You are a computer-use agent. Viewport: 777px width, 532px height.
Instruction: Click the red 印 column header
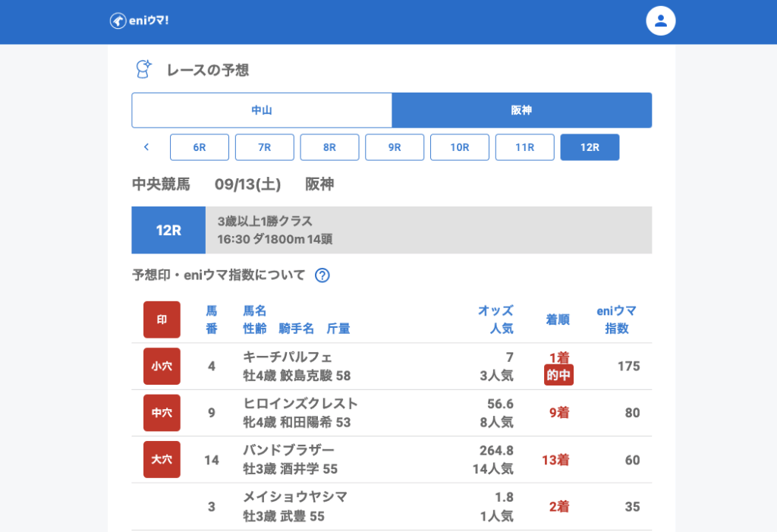[x=162, y=320]
